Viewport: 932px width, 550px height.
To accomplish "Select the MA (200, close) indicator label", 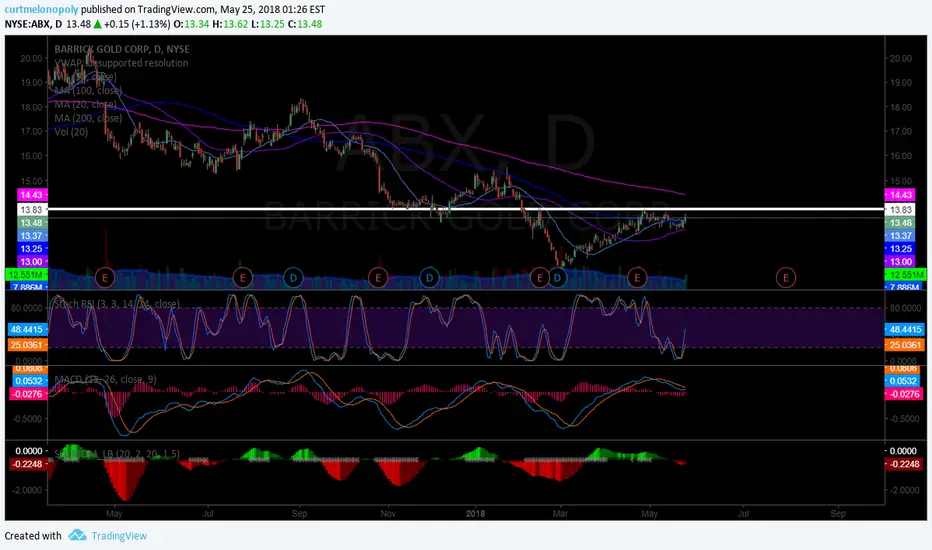I will pos(88,118).
